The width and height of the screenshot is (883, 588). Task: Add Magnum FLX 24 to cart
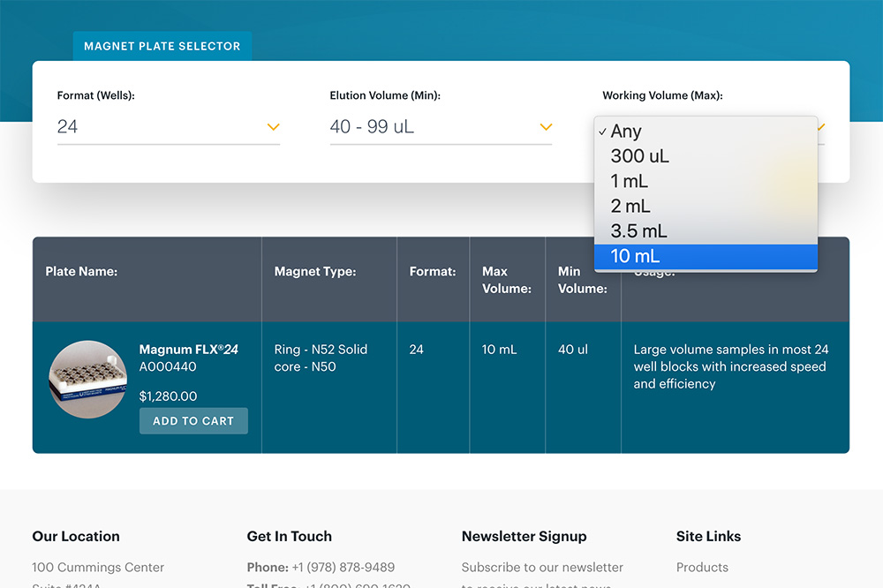[x=193, y=421]
